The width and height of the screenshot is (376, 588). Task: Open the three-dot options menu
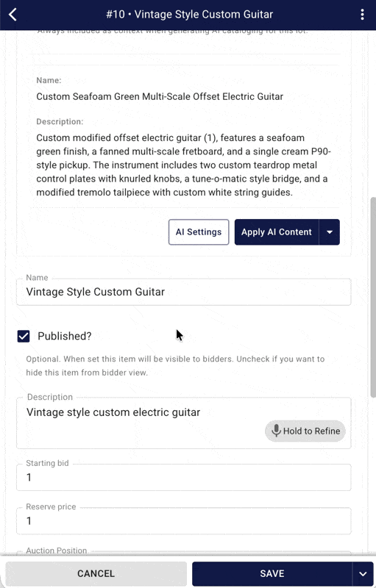pos(362,15)
